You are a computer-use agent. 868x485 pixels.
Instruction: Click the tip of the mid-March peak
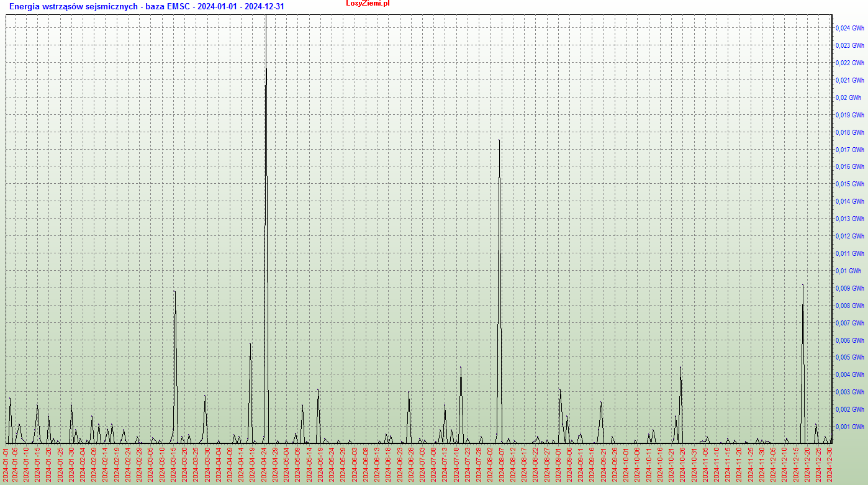coord(174,291)
